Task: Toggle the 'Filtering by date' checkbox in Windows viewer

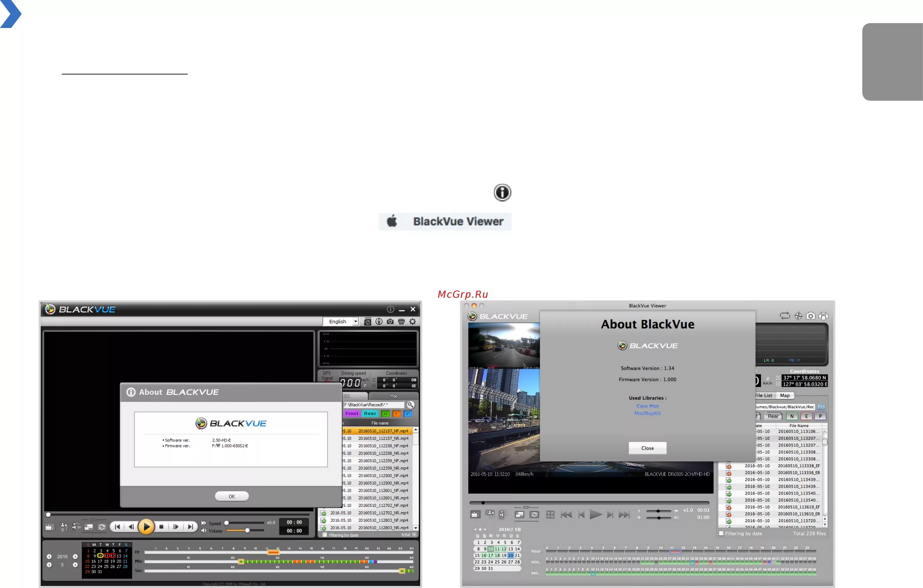Action: [325, 535]
